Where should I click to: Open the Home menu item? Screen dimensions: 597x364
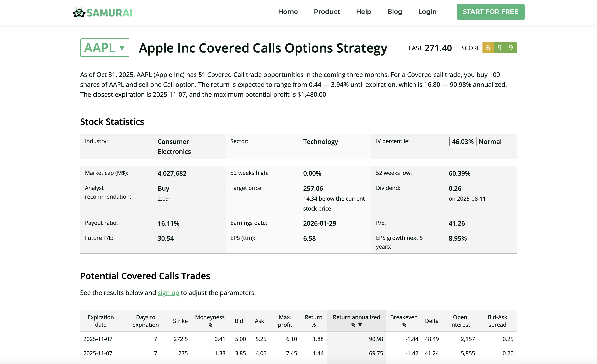(x=288, y=12)
